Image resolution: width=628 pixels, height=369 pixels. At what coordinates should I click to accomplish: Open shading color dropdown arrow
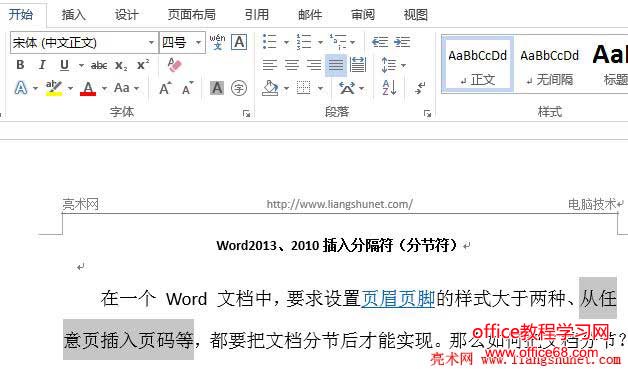point(286,88)
